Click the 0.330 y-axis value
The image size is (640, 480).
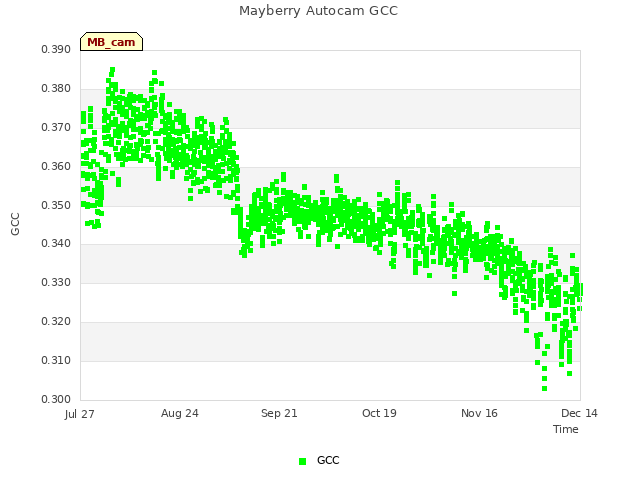[x=56, y=282]
